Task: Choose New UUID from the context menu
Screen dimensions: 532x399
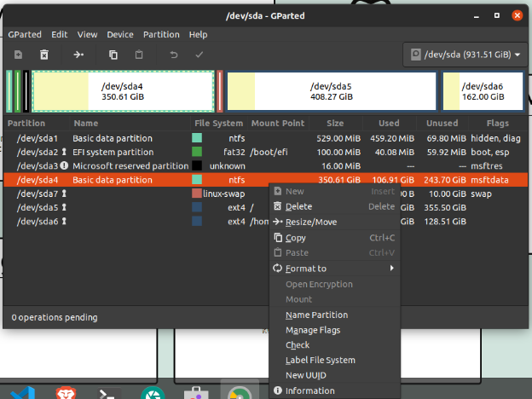Action: point(334,375)
